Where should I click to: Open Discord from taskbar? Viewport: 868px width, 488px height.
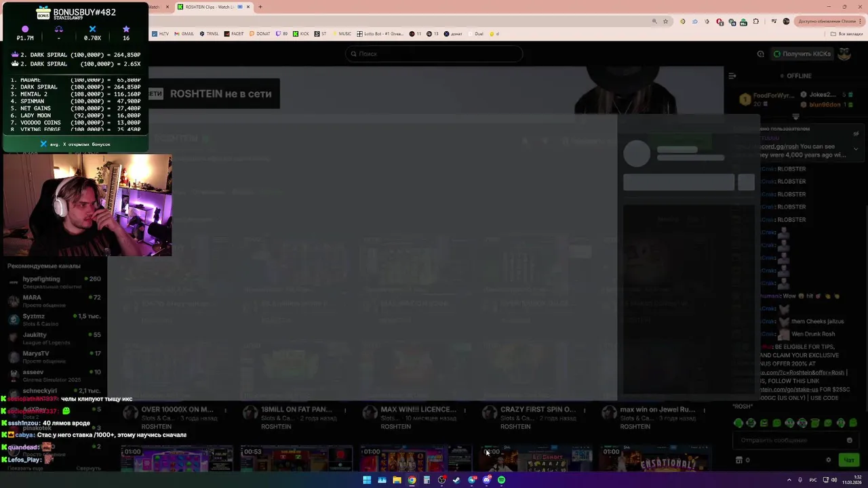(x=487, y=480)
